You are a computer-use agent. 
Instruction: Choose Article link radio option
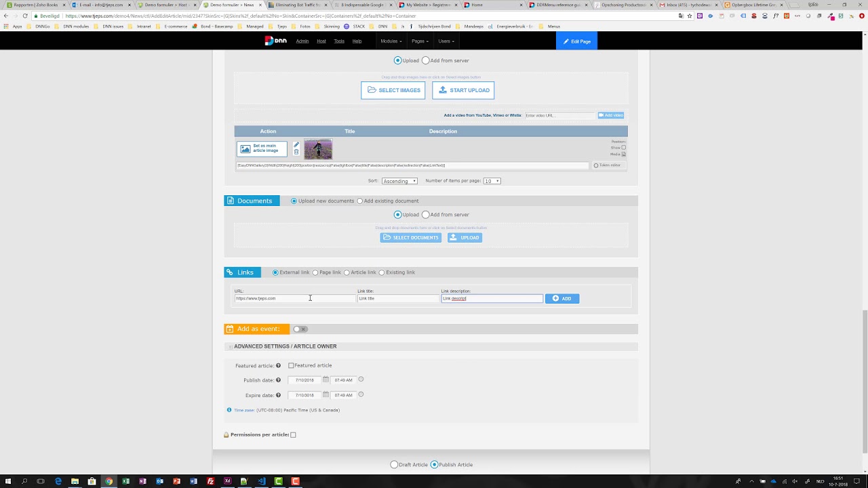(347, 272)
